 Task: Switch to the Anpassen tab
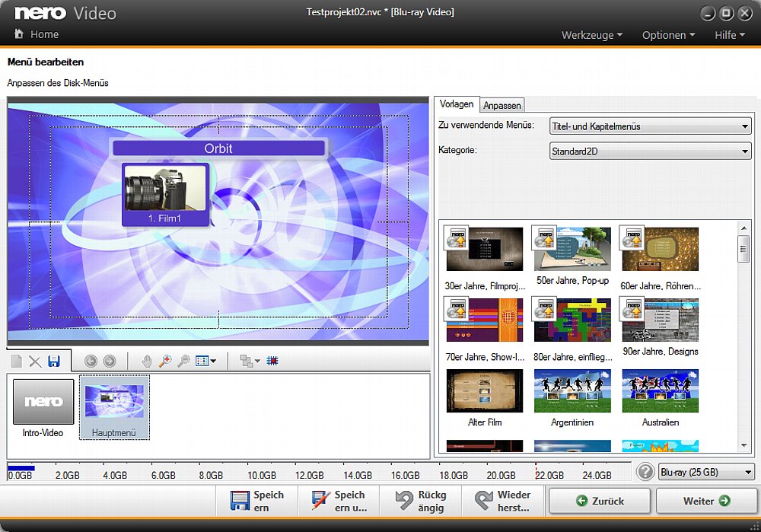pyautogui.click(x=502, y=106)
